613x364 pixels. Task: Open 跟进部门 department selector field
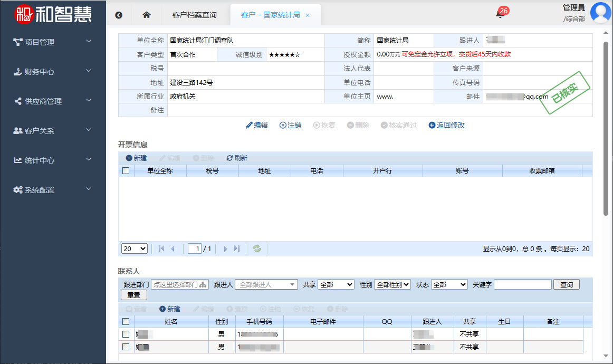tap(180, 285)
